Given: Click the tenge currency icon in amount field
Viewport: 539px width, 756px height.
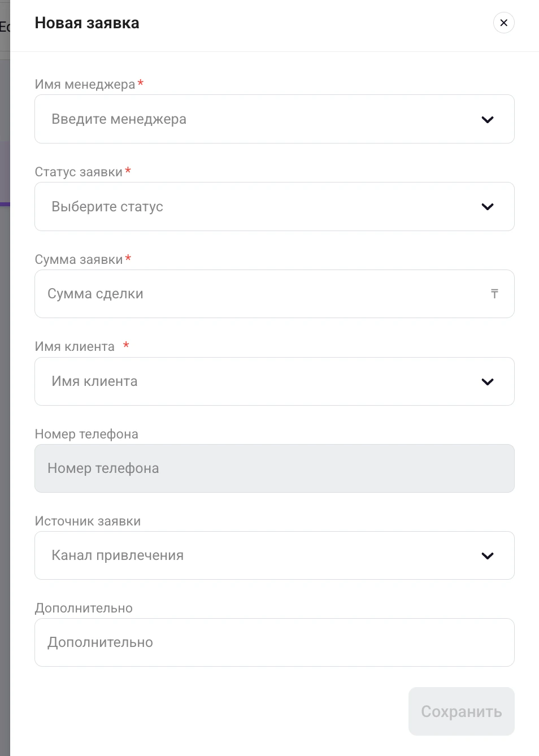Looking at the screenshot, I should click(494, 294).
